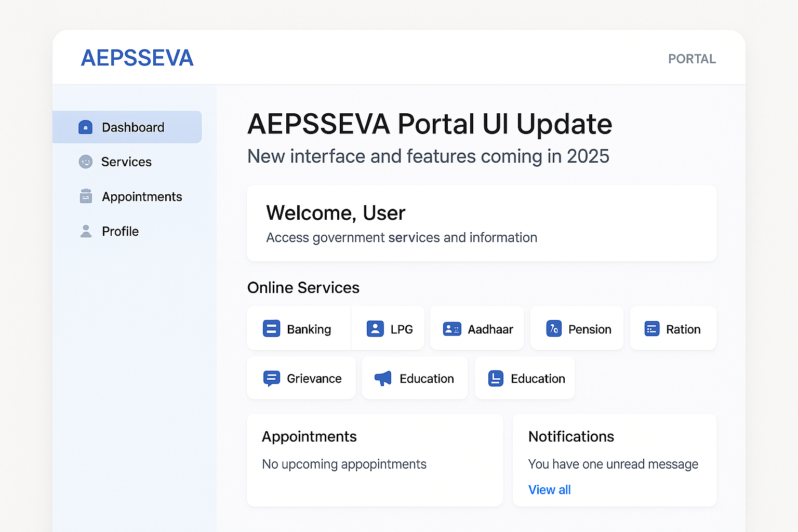This screenshot has width=798, height=532.
Task: Select the Services sidebar icon
Action: pos(85,162)
